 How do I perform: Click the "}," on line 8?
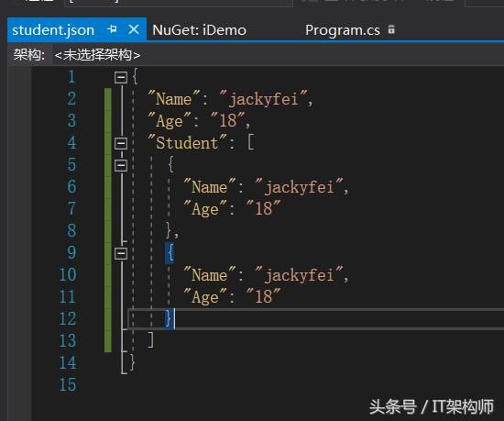coord(172,230)
